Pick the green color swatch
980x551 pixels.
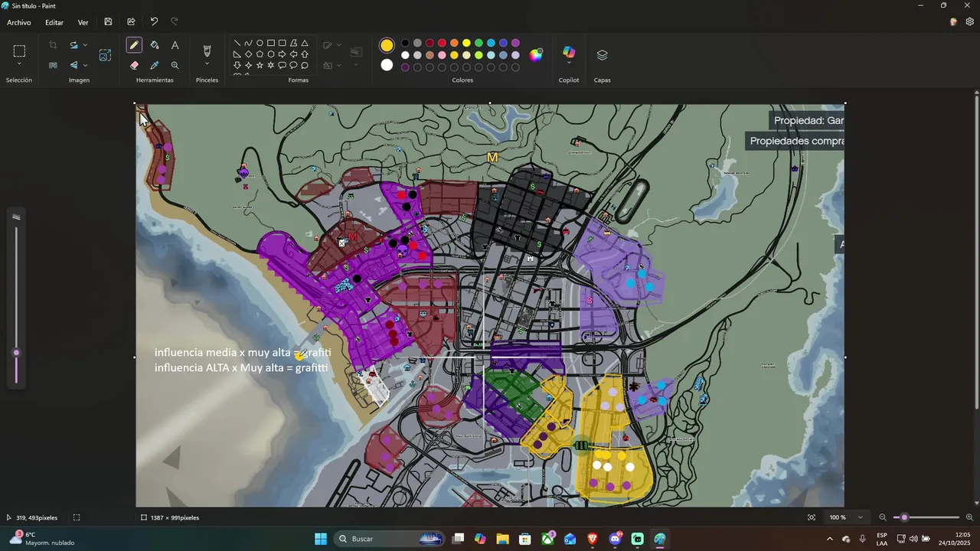pos(479,43)
